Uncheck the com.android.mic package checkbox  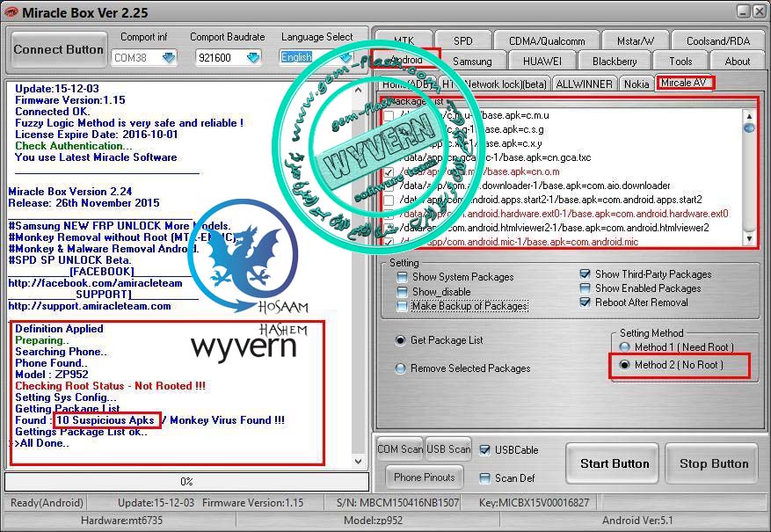pos(389,242)
